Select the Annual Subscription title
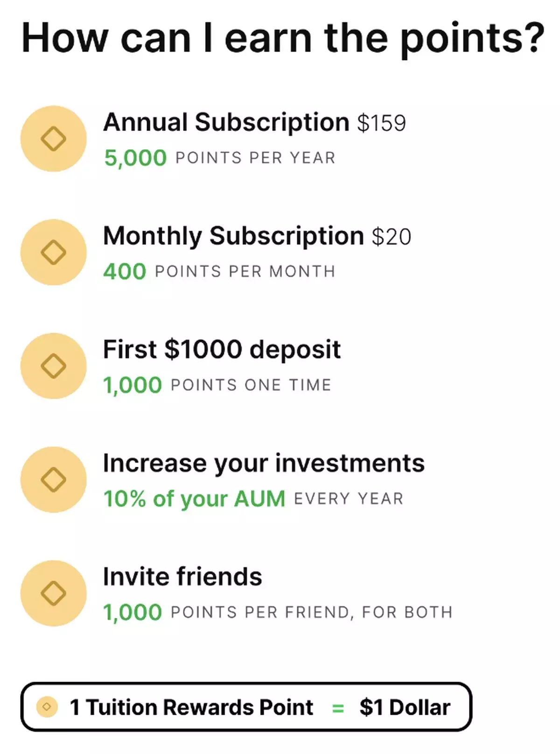Image resolution: width=560 pixels, height=754 pixels. coord(226,122)
